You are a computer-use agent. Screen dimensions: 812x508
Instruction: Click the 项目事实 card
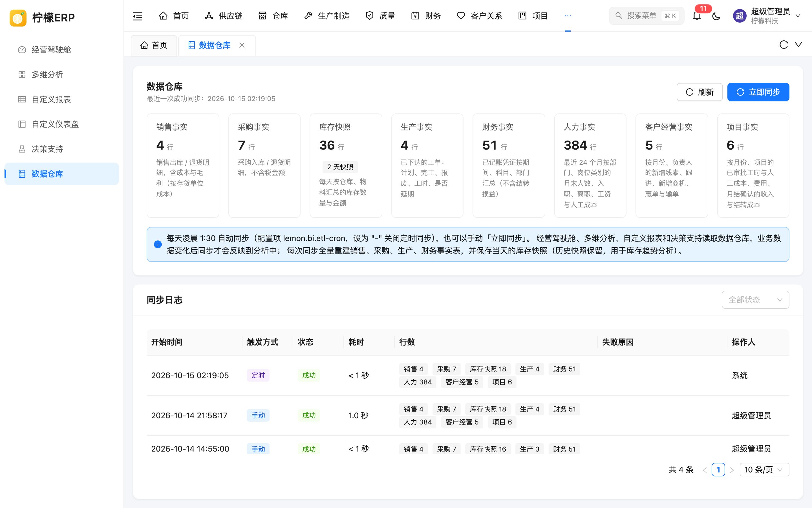(x=753, y=166)
